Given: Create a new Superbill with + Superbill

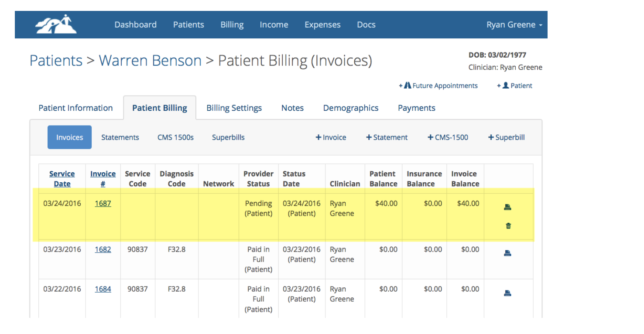Looking at the screenshot, I should [506, 137].
